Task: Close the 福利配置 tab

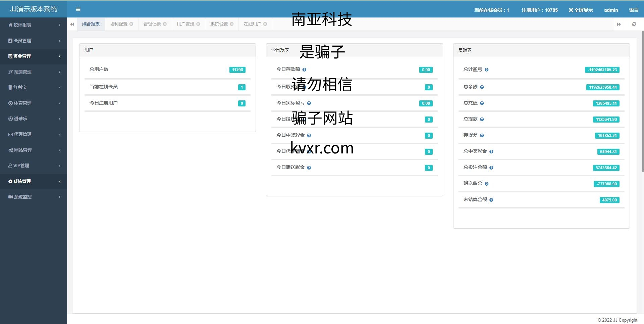Action: click(131, 24)
